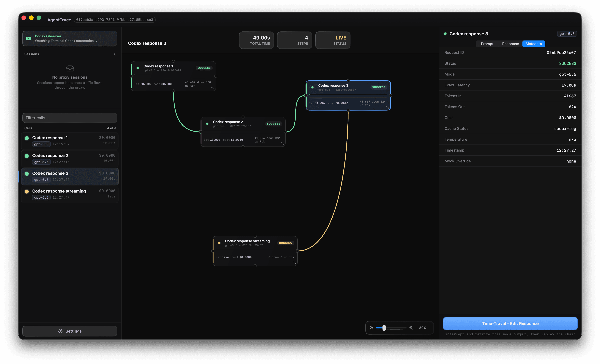The image size is (600, 364).
Task: Click the zoom out magnifier icon
Action: [x=371, y=328]
